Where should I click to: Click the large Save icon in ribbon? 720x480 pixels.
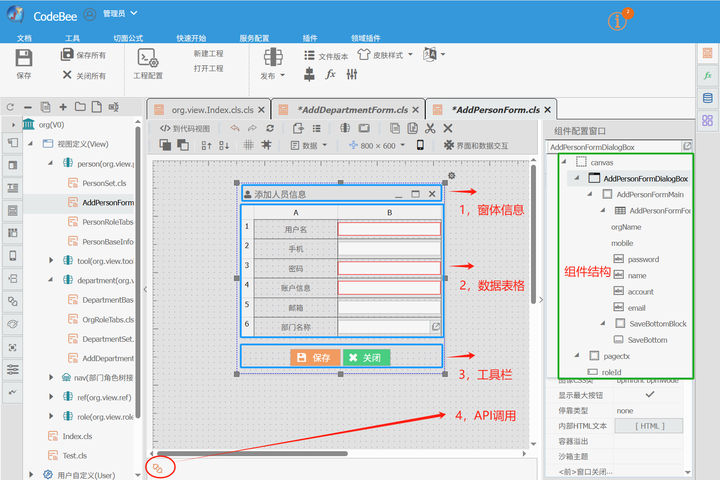pos(23,58)
